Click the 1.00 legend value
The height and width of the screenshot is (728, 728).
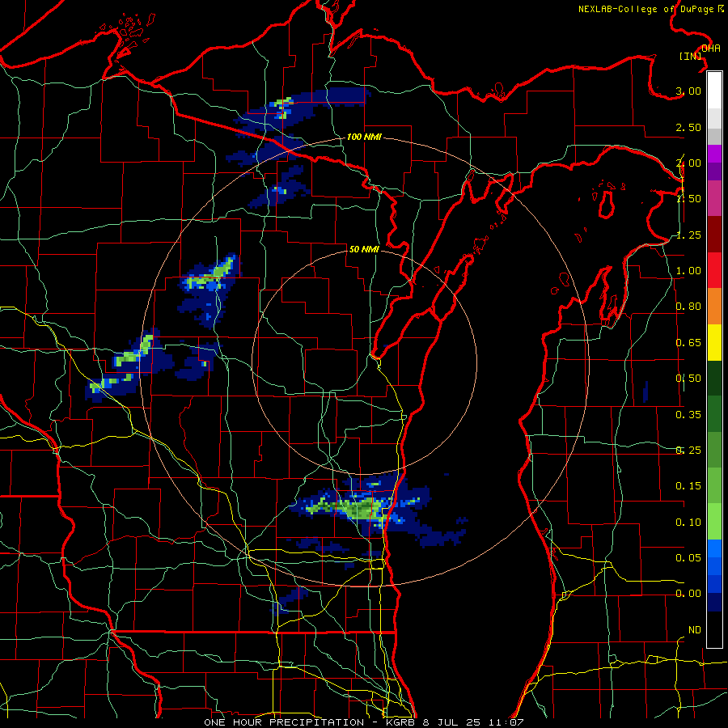pos(688,271)
